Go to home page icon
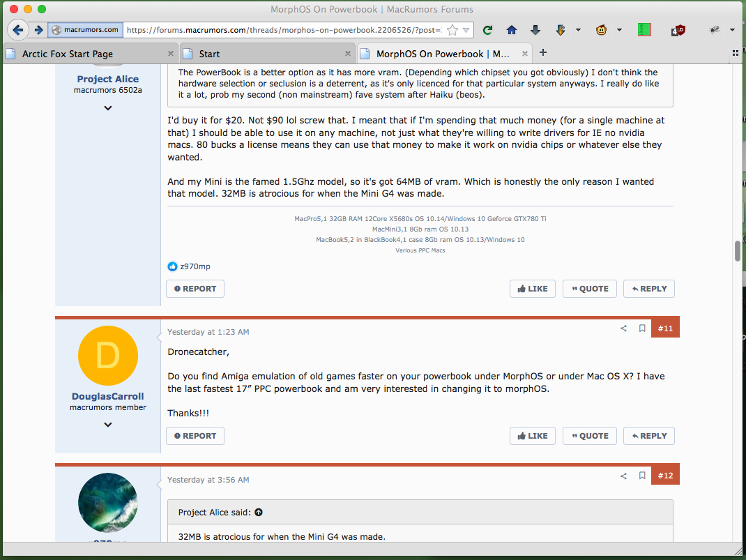 point(512,30)
